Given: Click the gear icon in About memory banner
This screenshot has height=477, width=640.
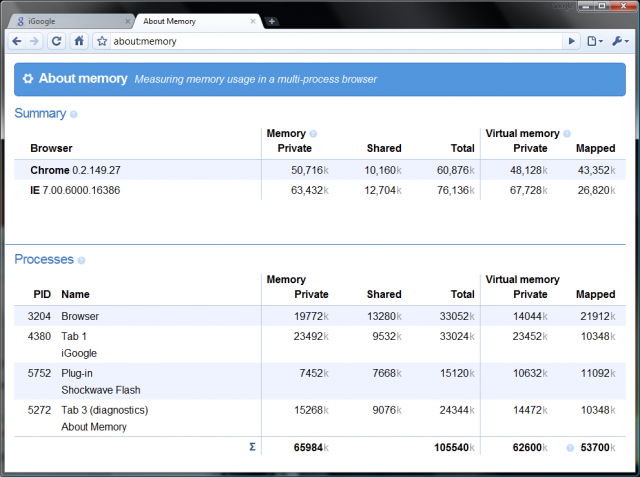Looking at the screenshot, I should pos(28,79).
